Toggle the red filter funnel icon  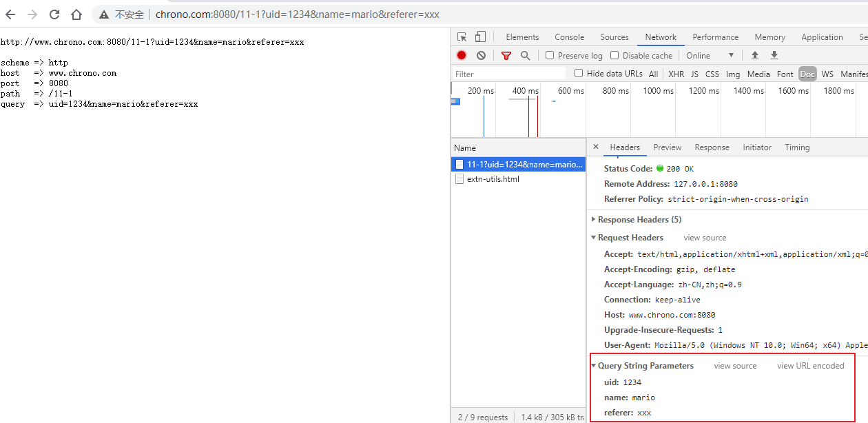[506, 55]
